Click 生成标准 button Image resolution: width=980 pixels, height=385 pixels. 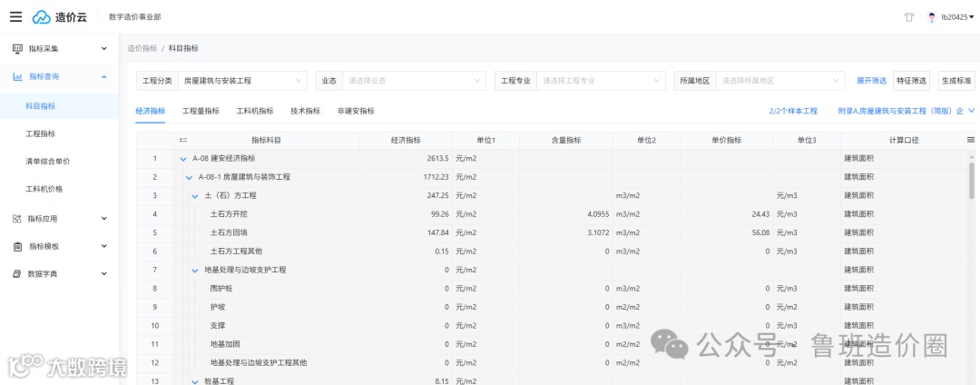(x=956, y=81)
